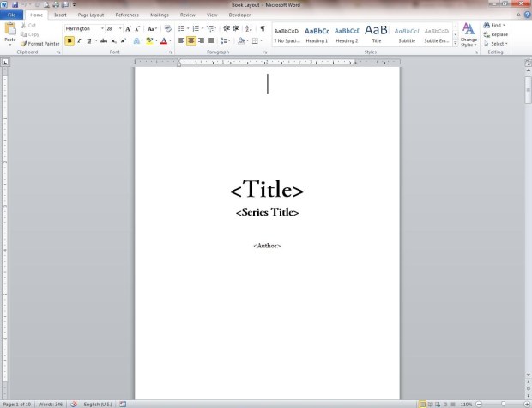Viewport: 532px width, 408px height.
Task: Activate the Format Painter
Action: tap(40, 44)
